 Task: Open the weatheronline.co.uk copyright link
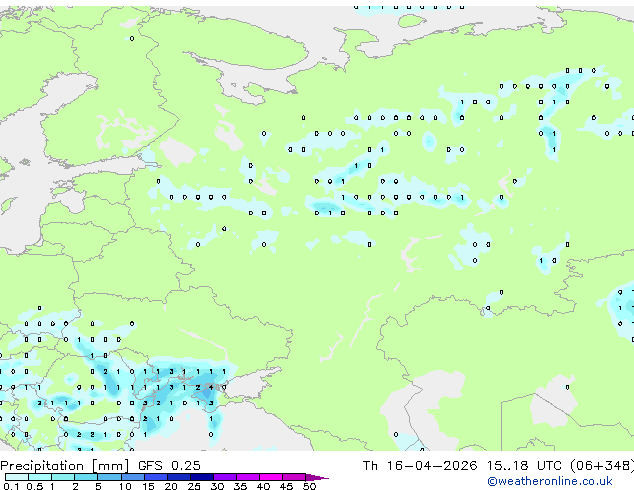(550, 481)
